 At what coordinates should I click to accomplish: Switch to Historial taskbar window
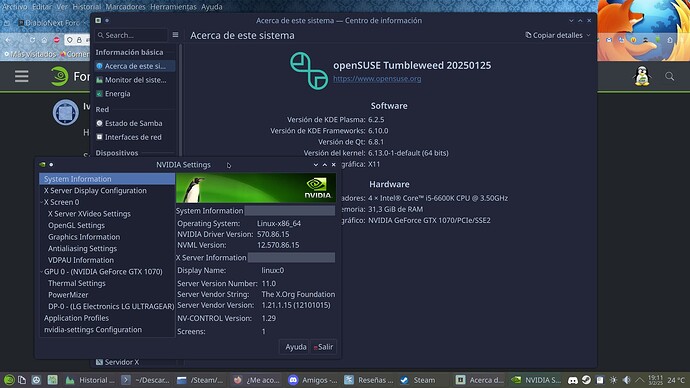90,380
